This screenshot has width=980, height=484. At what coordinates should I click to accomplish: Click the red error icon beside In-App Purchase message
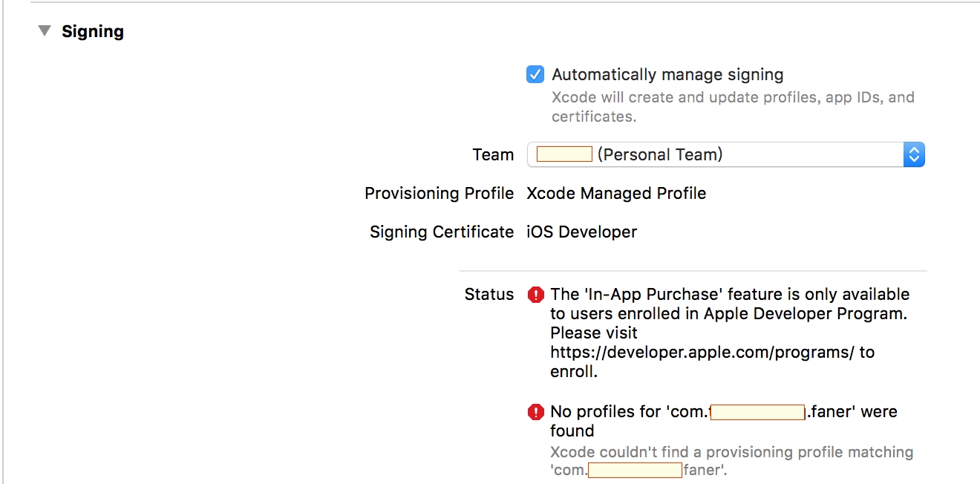click(535, 295)
